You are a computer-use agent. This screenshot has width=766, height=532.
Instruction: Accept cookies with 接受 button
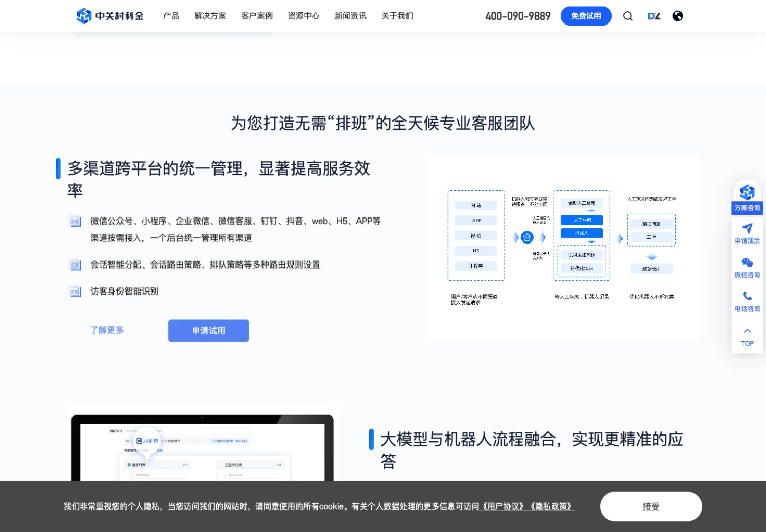pos(651,506)
